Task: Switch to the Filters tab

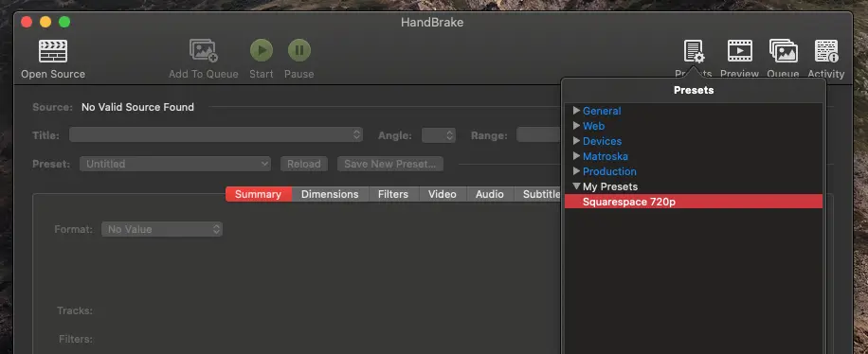Action: pos(393,194)
